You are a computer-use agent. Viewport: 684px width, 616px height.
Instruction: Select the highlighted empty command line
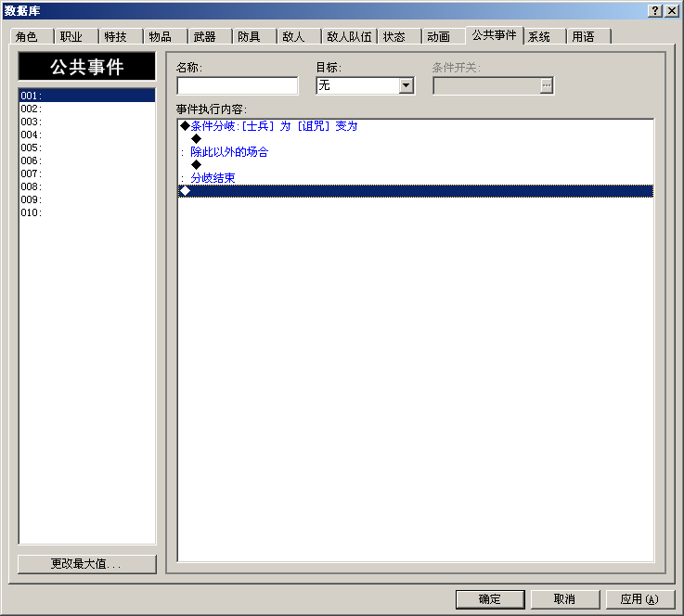coord(416,191)
